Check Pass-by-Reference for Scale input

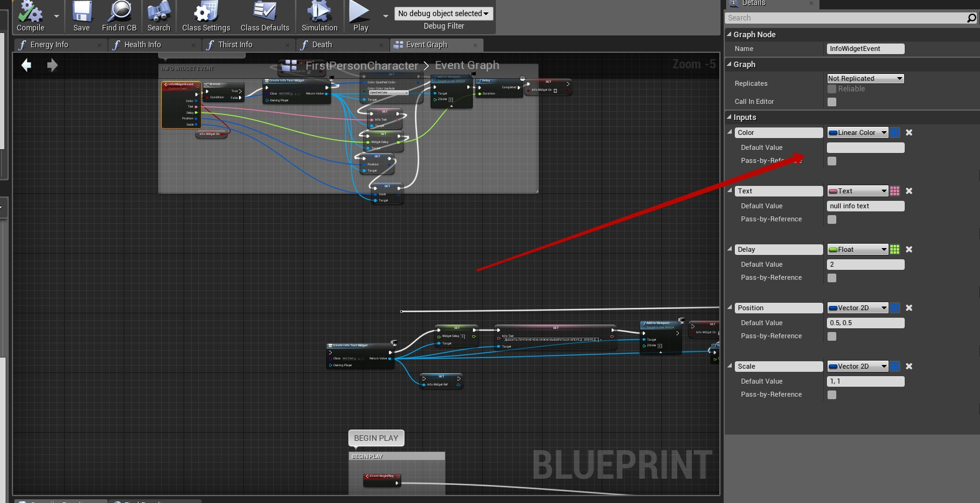click(x=832, y=395)
